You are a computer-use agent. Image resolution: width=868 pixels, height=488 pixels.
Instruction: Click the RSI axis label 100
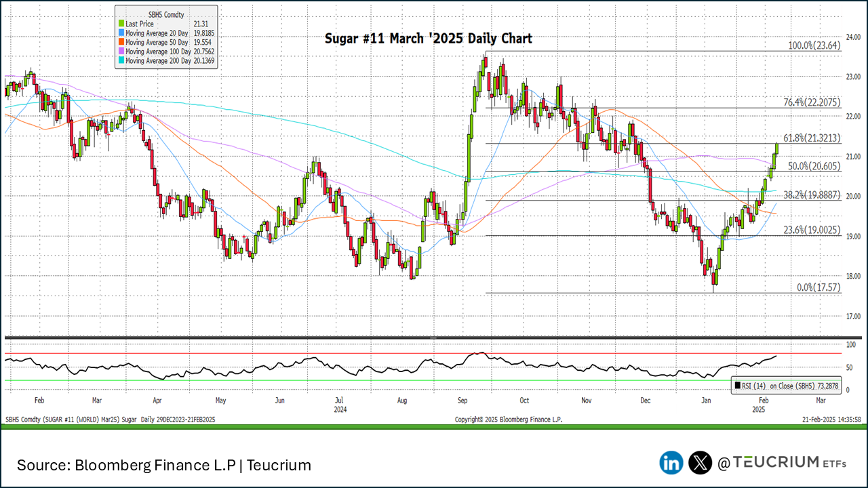(x=850, y=345)
